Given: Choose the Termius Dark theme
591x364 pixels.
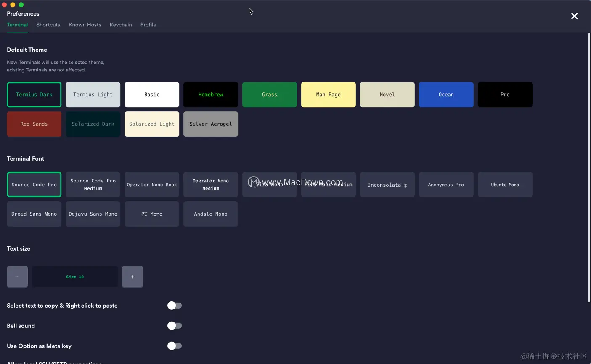Looking at the screenshot, I should [34, 95].
